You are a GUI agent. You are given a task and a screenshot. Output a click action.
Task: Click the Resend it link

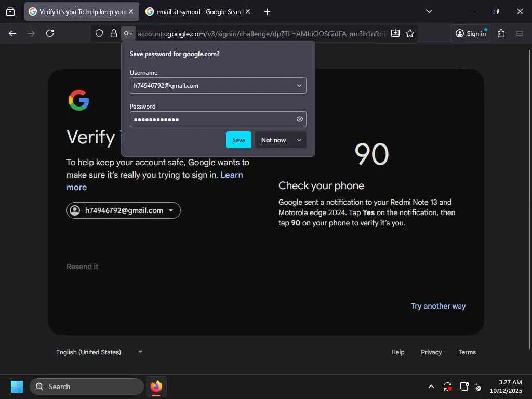point(83,267)
